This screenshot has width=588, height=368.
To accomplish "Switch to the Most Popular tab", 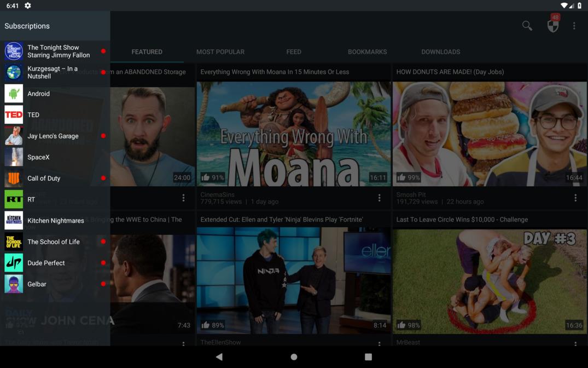I will [x=220, y=52].
